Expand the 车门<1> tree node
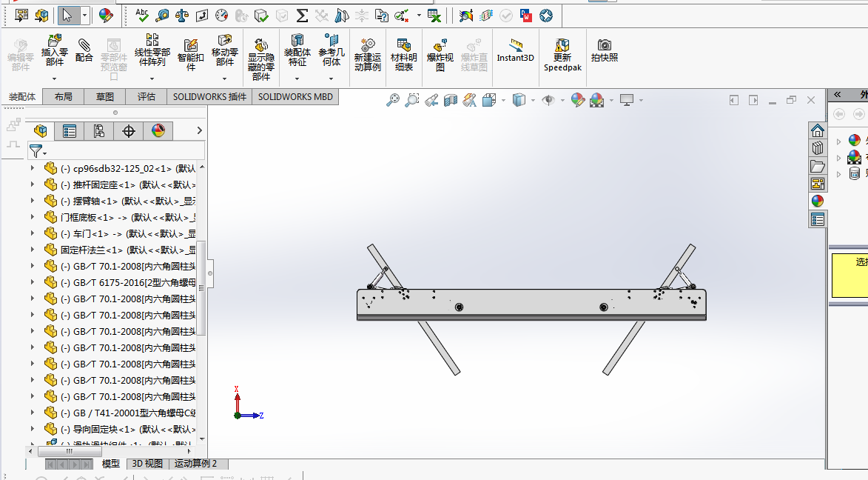 [x=32, y=233]
